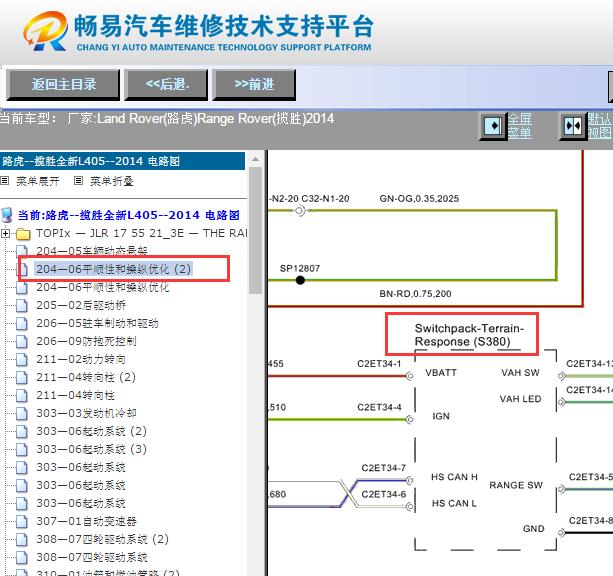Click the TOPIx folder icon

[23, 234]
